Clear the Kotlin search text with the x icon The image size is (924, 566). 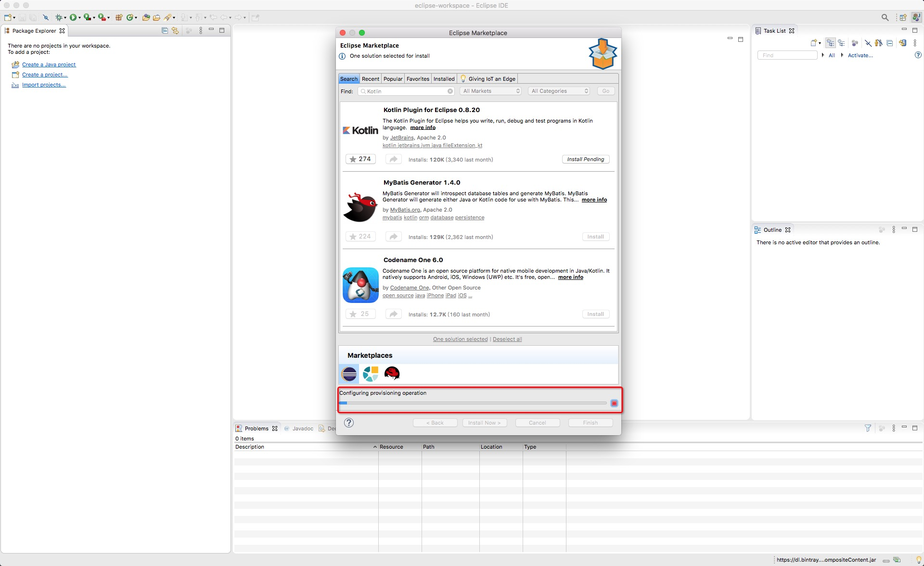(x=450, y=91)
